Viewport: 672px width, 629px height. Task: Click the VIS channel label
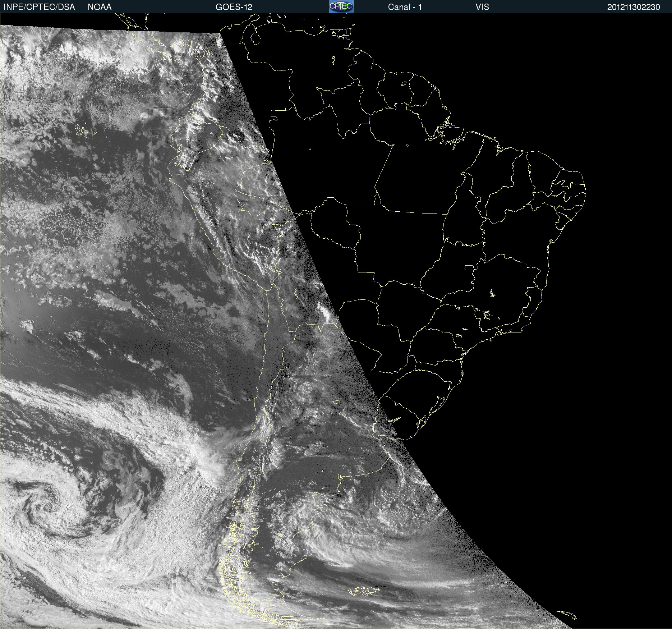(x=482, y=7)
